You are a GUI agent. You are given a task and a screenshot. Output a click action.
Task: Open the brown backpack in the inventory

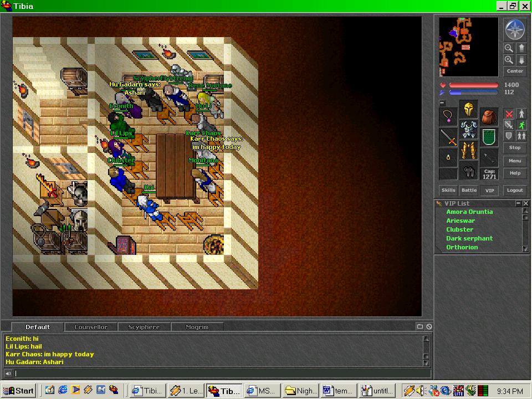489,116
